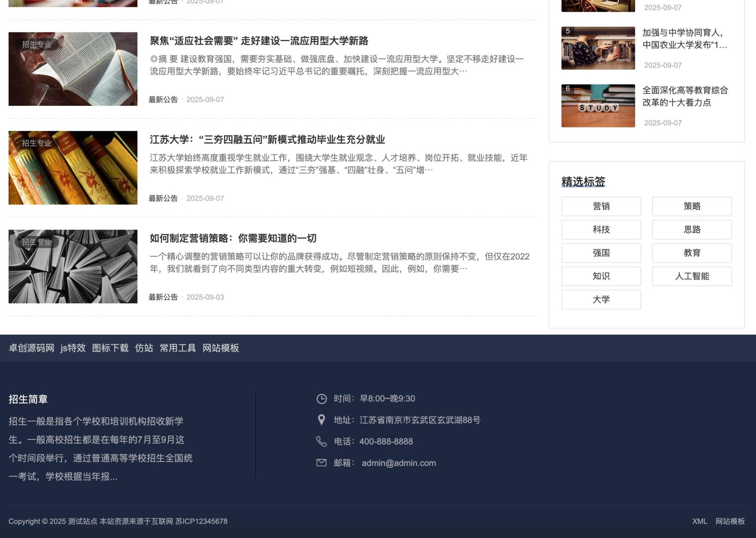Open the 网站模板 link in footer nav bar
This screenshot has height=538, width=756.
[x=221, y=348]
